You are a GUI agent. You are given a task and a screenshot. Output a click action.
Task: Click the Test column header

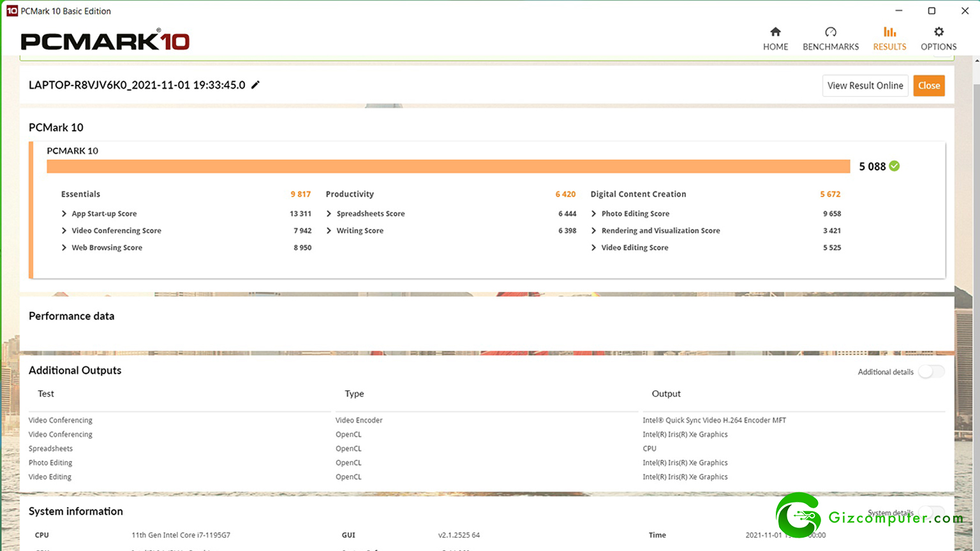tap(46, 393)
